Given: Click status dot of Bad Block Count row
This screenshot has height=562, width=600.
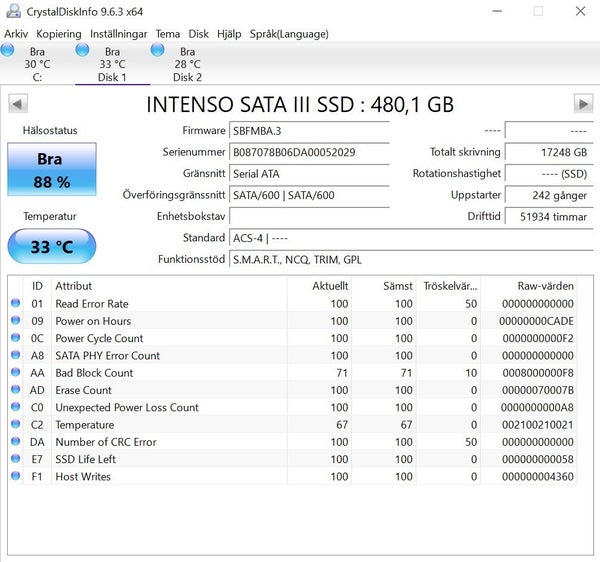Looking at the screenshot, I should coord(16,372).
